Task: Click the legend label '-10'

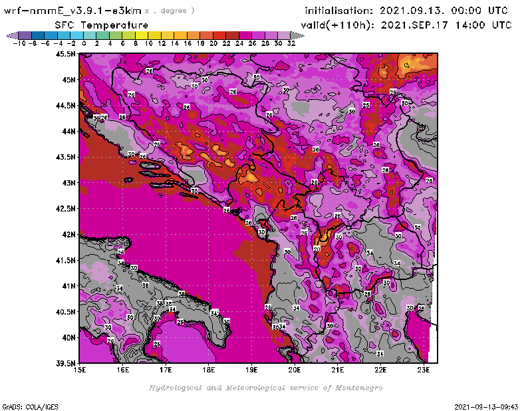Action: coord(19,43)
